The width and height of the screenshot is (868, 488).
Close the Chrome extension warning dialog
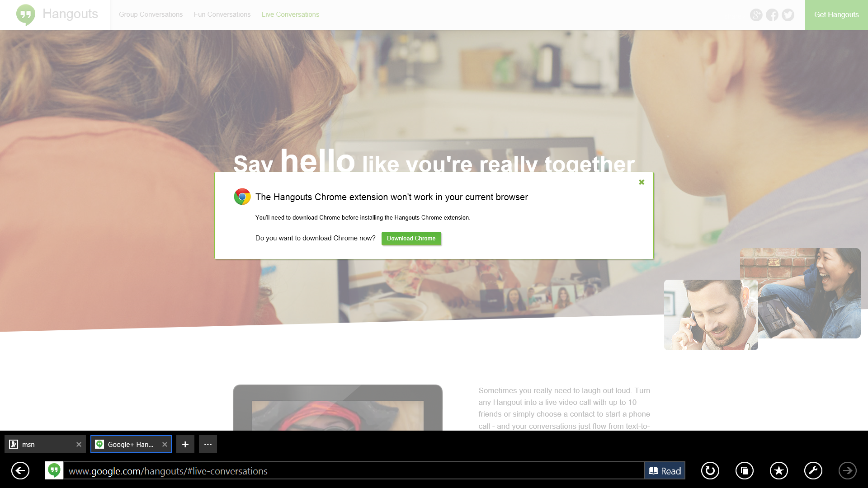641,182
